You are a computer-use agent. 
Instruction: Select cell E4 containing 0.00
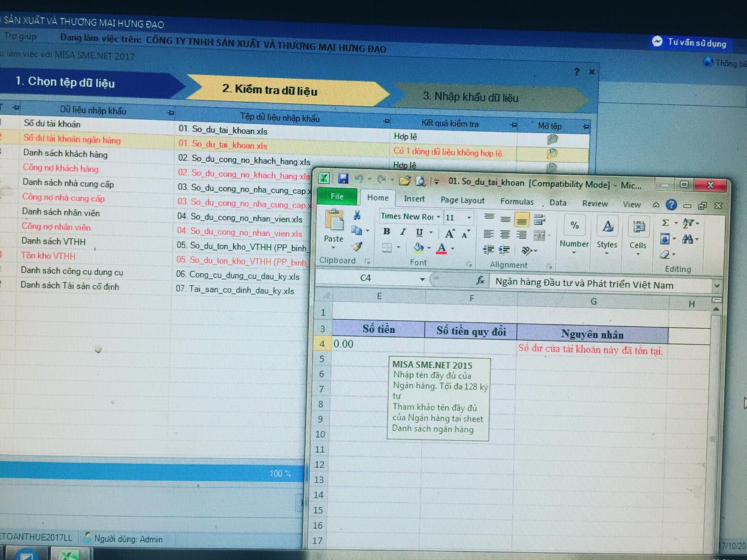(x=378, y=344)
